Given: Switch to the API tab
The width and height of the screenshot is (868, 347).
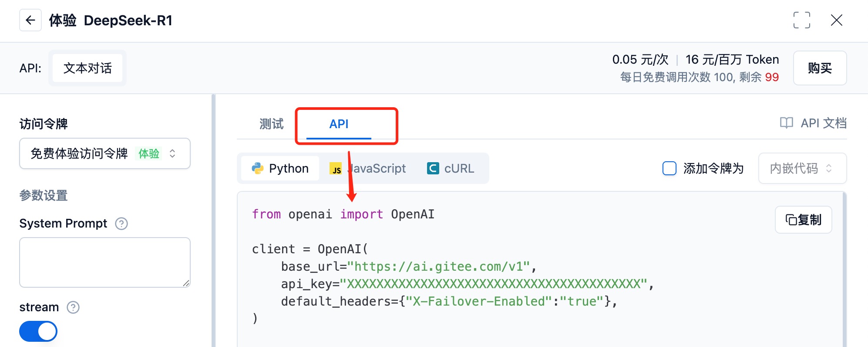Looking at the screenshot, I should coord(339,124).
